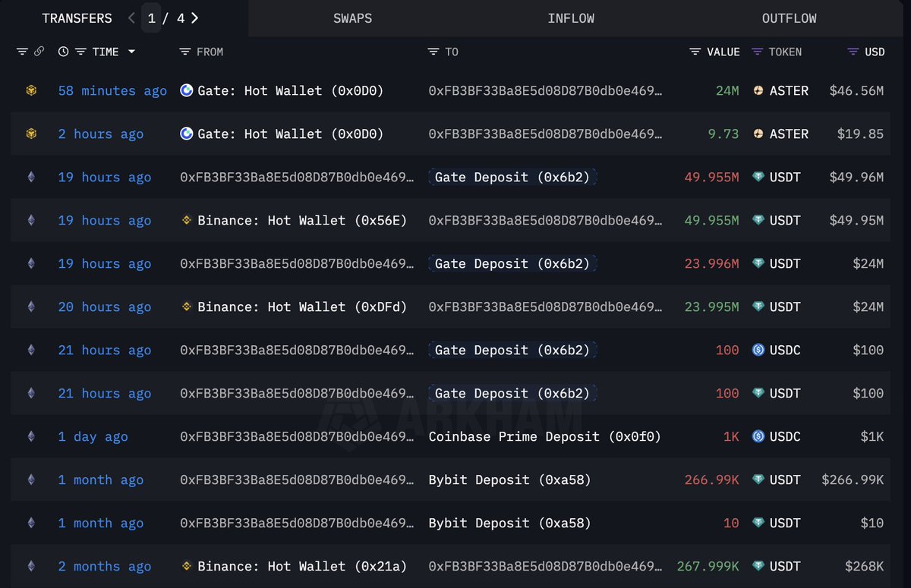The height and width of the screenshot is (588, 911).
Task: Open the 58 minutes ago transaction
Action: coord(112,90)
